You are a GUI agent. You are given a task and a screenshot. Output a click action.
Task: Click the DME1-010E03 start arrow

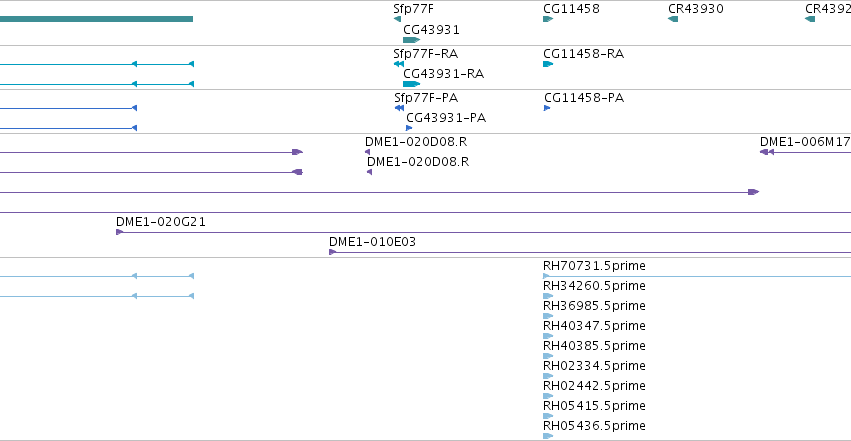point(333,252)
